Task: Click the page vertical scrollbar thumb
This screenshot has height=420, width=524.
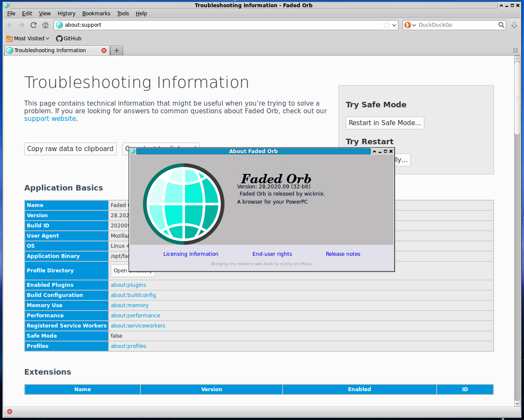Action: point(517,98)
